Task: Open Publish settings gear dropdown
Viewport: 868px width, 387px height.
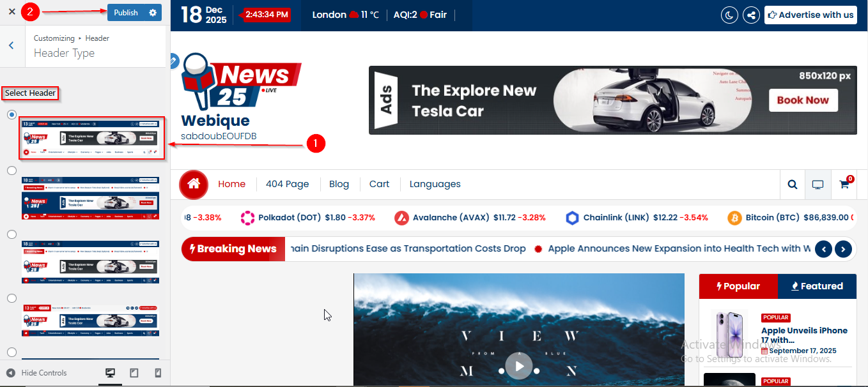Action: pyautogui.click(x=152, y=13)
